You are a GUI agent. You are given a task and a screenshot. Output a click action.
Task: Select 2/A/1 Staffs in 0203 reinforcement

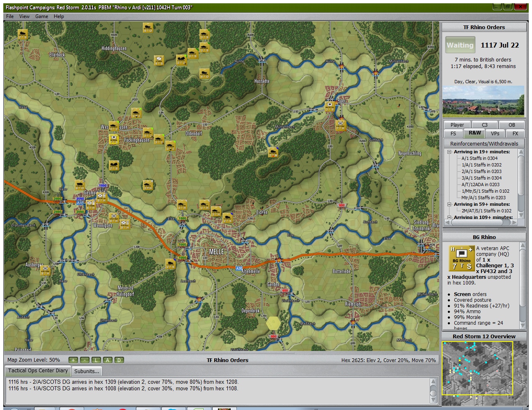click(482, 171)
